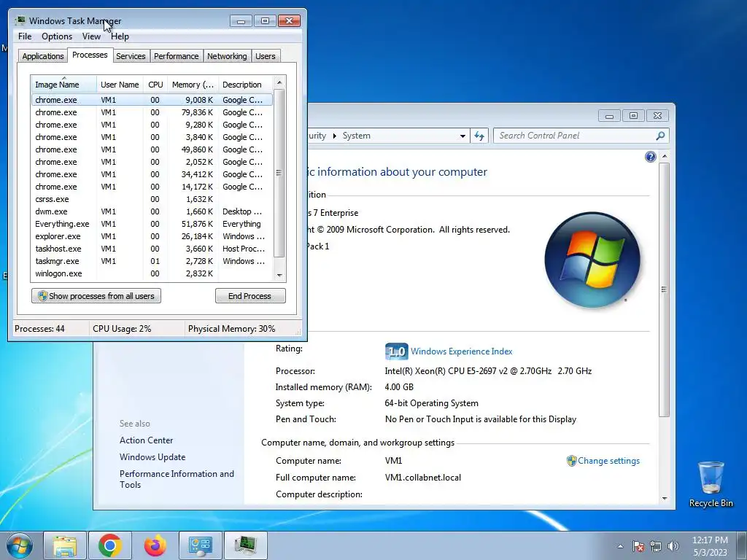The image size is (747, 560).
Task: Select chrome.exe row using 79,836 K
Action: (x=152, y=112)
